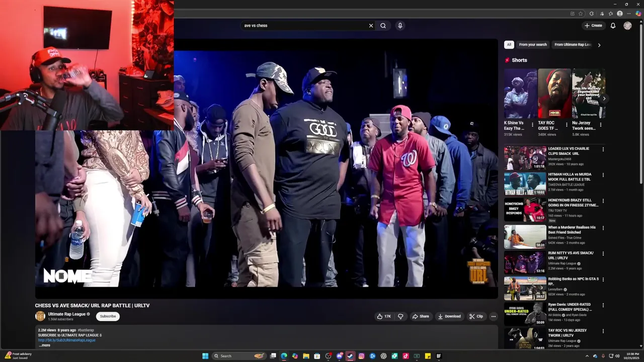The height and width of the screenshot is (362, 644).
Task: Select the From your search chip
Action: 533,45
